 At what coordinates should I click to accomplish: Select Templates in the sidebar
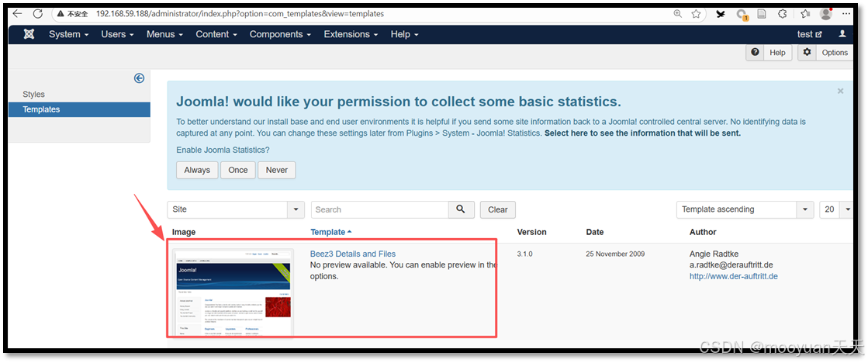(x=79, y=109)
